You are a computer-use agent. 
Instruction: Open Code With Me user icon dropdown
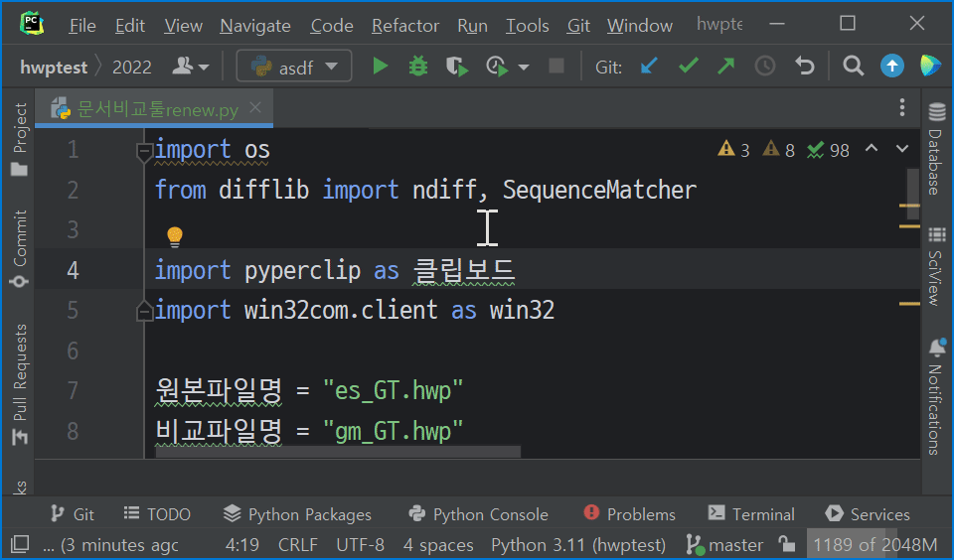coord(191,66)
